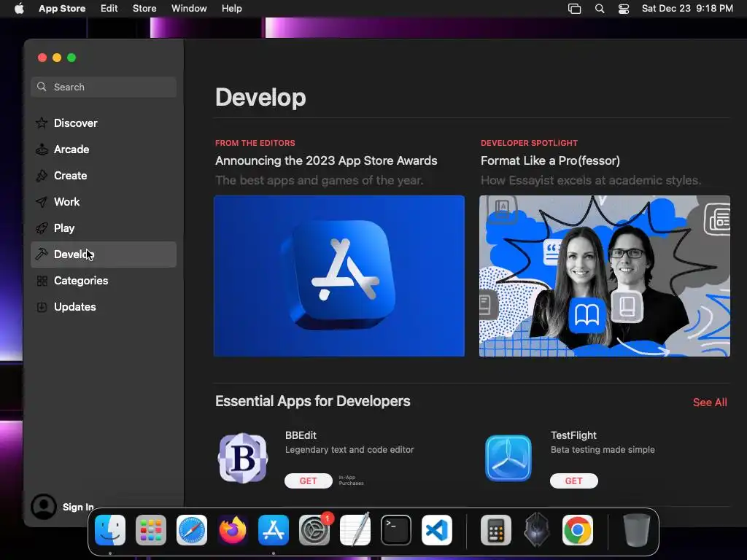This screenshot has height=560, width=747.
Task: Open the Discover star icon in sidebar
Action: click(x=42, y=122)
